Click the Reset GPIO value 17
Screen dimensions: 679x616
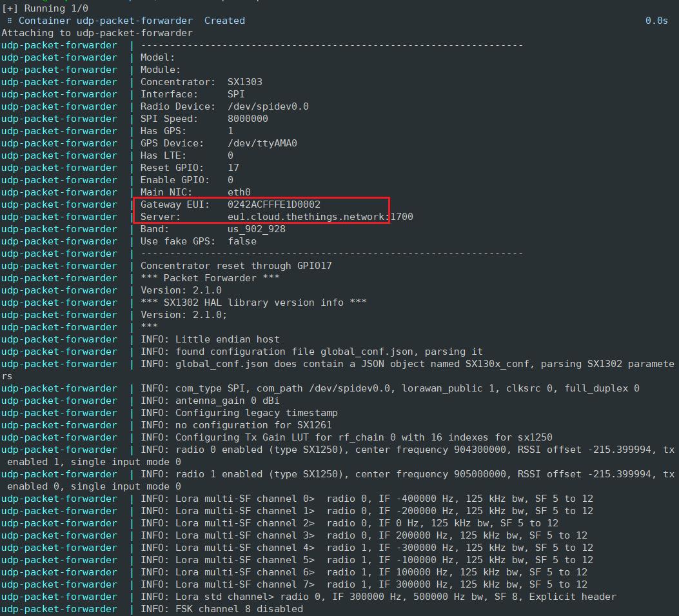[x=233, y=168]
